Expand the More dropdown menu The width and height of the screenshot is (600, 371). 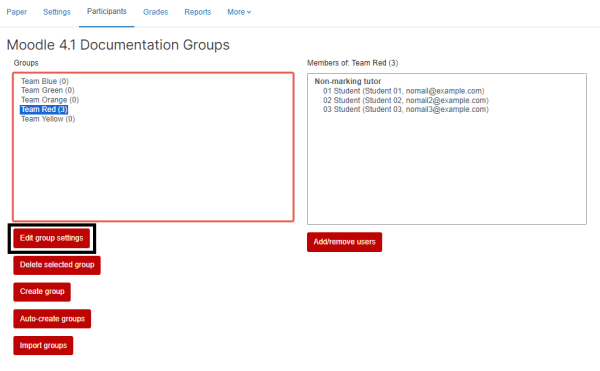tap(239, 12)
